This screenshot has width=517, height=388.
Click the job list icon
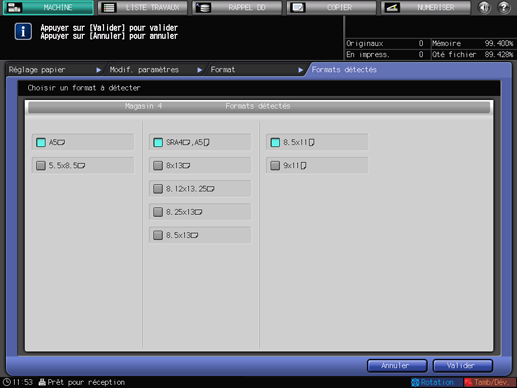109,7
